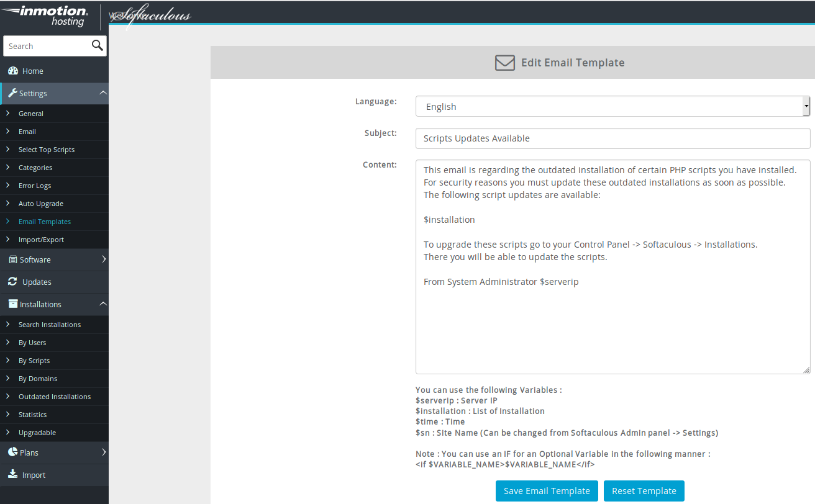Click the Settings wrench icon
Viewport: 815px width, 504px height.
pyautogui.click(x=12, y=93)
